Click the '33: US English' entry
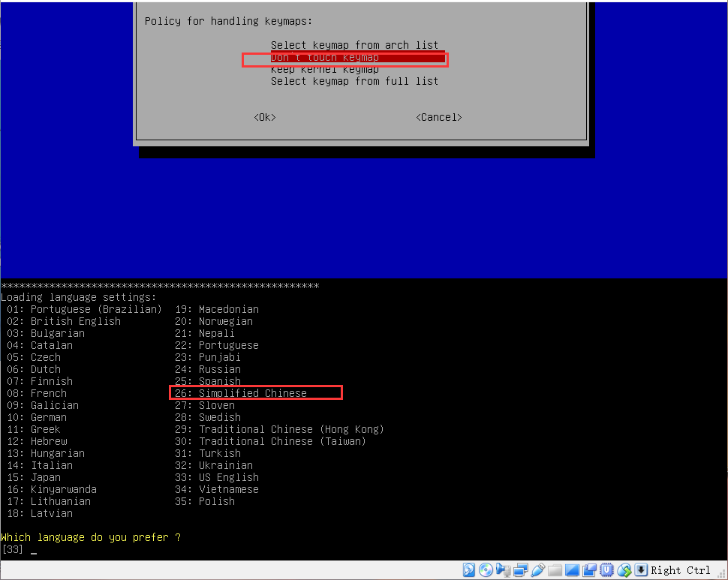 (x=217, y=477)
